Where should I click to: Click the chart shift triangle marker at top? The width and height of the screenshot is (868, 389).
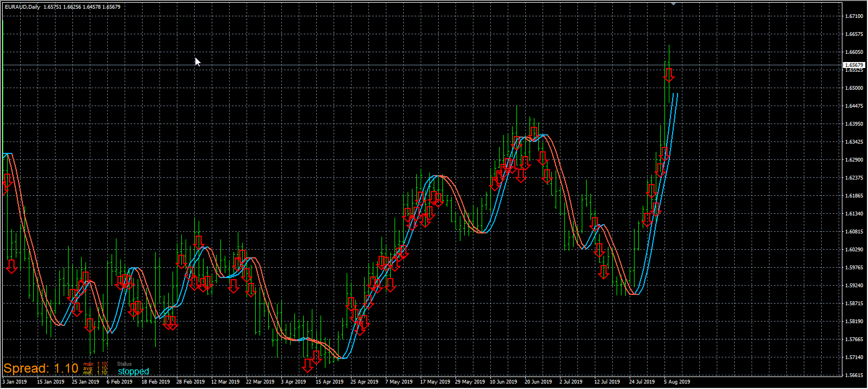[674, 4]
